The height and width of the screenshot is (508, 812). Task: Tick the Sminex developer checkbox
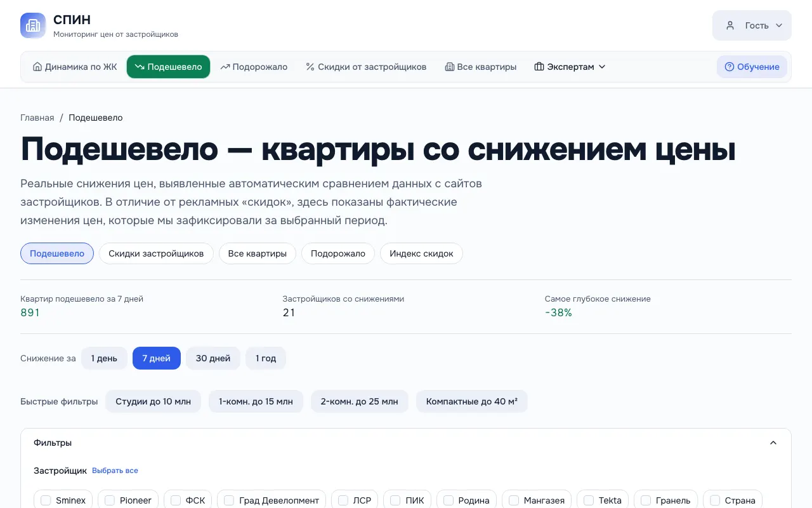pyautogui.click(x=46, y=500)
